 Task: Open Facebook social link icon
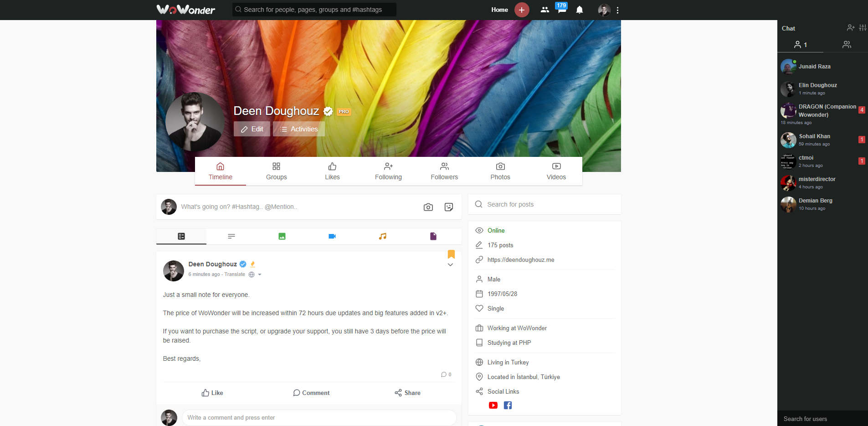tap(508, 405)
